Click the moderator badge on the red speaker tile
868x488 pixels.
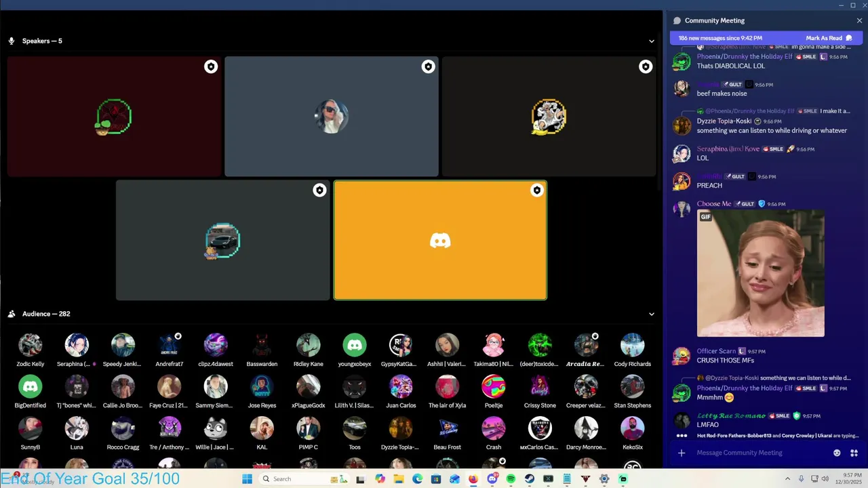point(211,66)
